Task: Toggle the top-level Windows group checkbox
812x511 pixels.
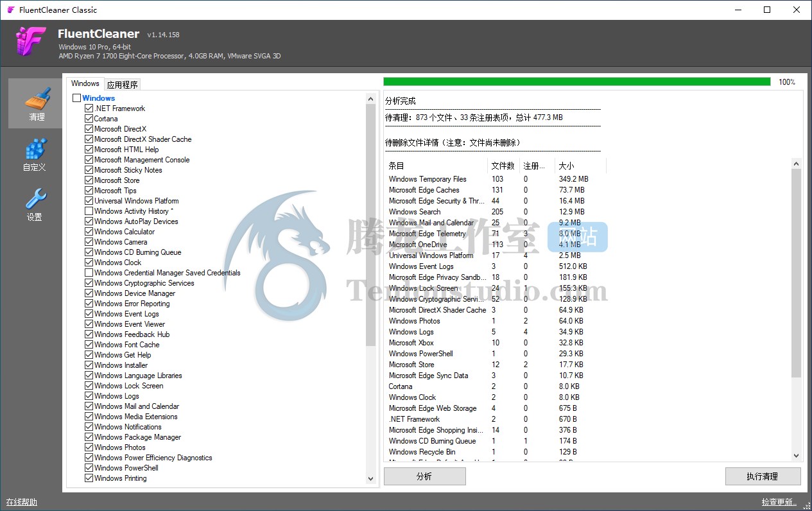Action: tap(77, 98)
